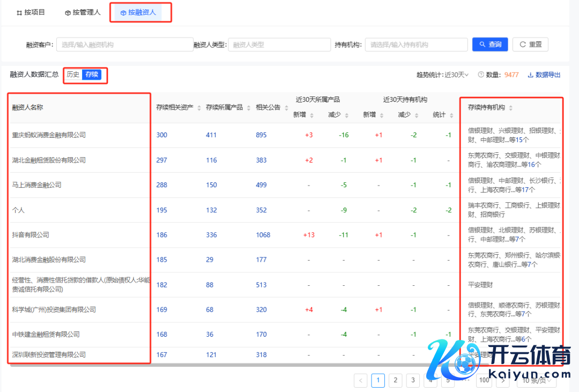The image size is (579, 392).
Task: Click the 数据导出 download icon
Action: point(530,75)
